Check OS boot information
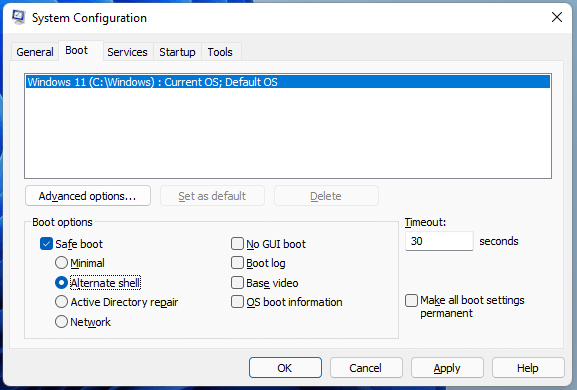Image resolution: width=577 pixels, height=390 pixels. click(237, 302)
